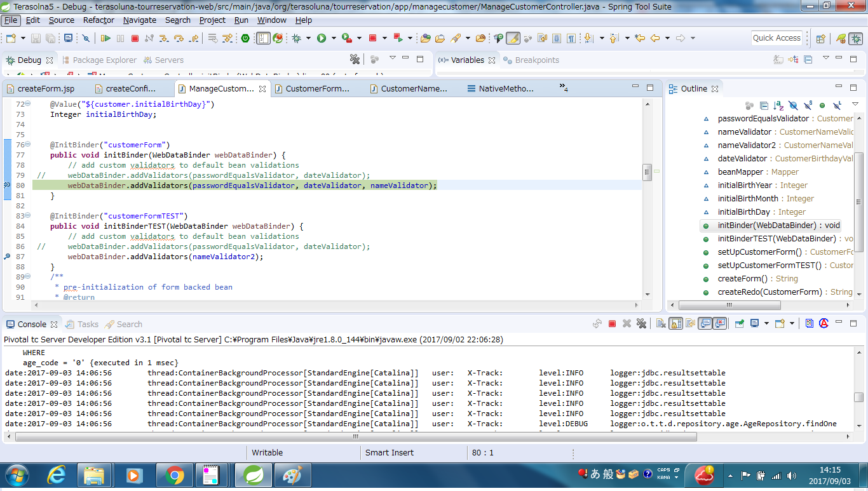Toggle Use Step Filters button
The width and height of the screenshot is (868, 491).
pos(227,38)
